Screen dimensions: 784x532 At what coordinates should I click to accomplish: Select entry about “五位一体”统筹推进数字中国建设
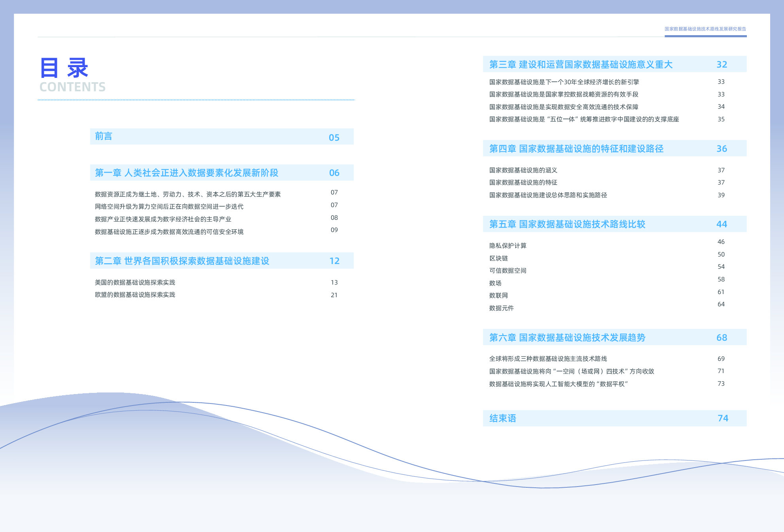coord(584,119)
